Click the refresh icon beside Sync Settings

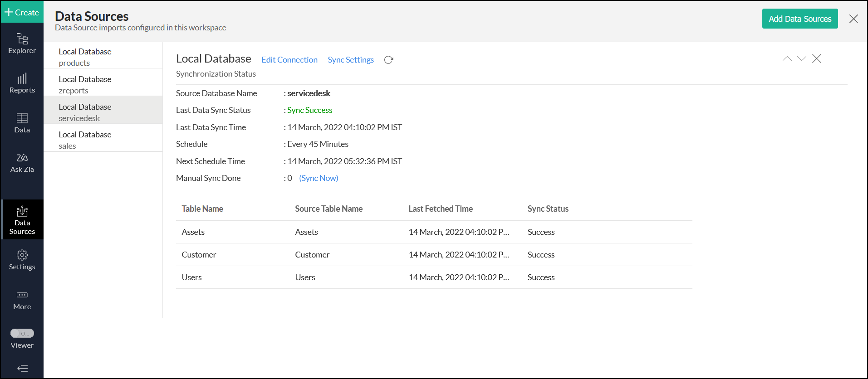pyautogui.click(x=388, y=60)
